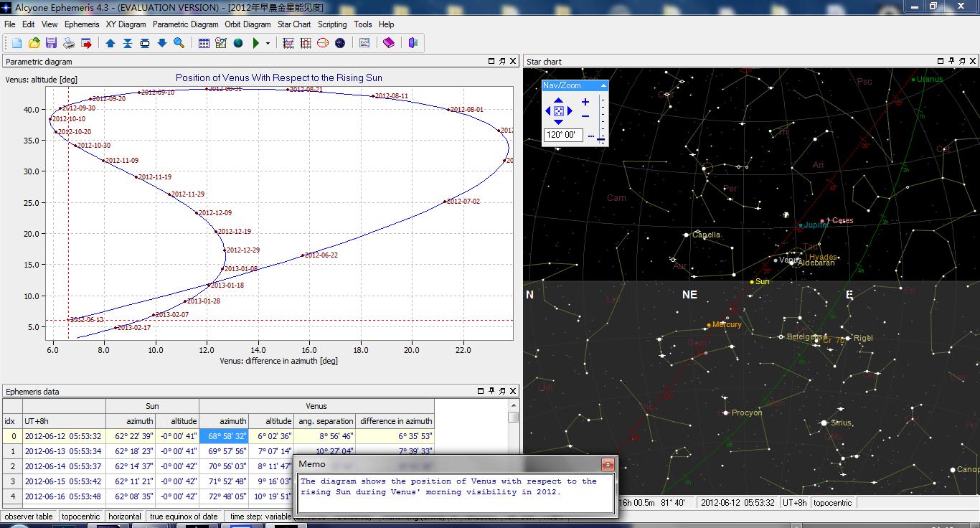Export with the red arrow toolbar icon
The height and width of the screenshot is (528, 980).
86,43
